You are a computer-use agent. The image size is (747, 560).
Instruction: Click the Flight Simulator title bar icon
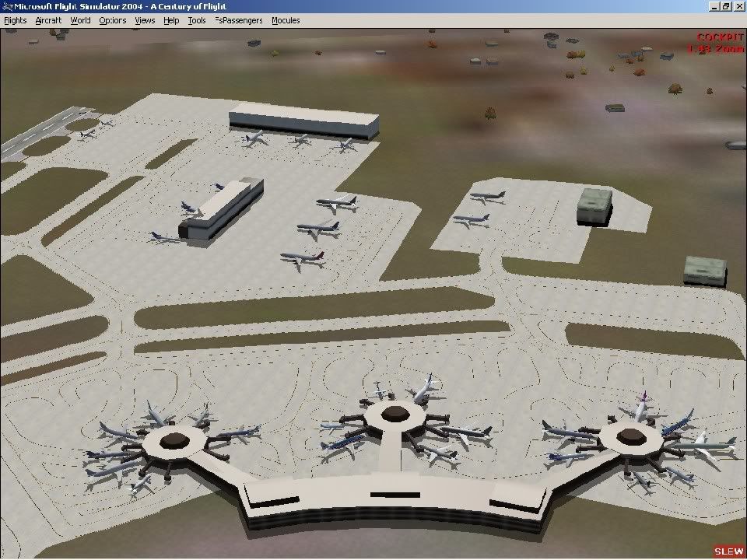coord(7,6)
